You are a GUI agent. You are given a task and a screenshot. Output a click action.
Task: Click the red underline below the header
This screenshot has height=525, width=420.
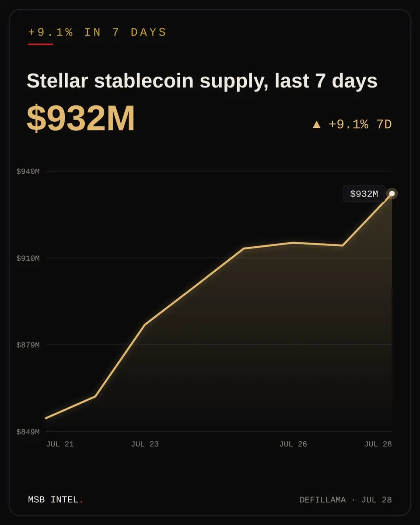[40, 44]
